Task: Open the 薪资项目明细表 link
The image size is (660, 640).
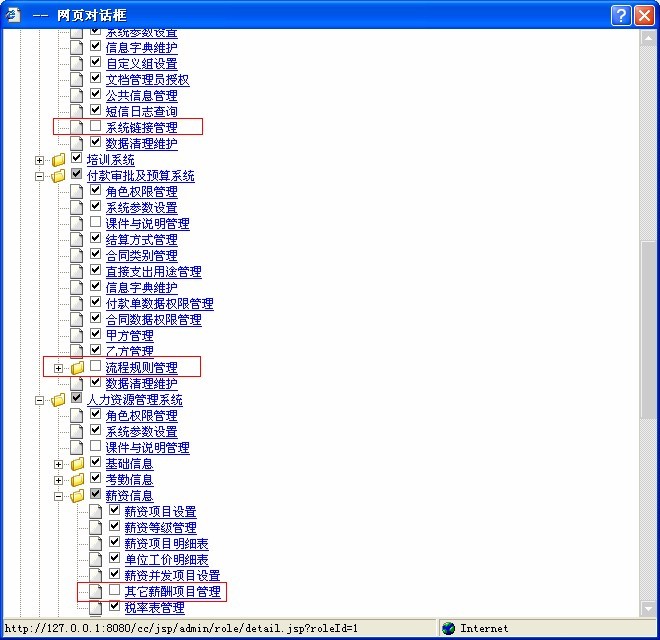Action: [166, 544]
